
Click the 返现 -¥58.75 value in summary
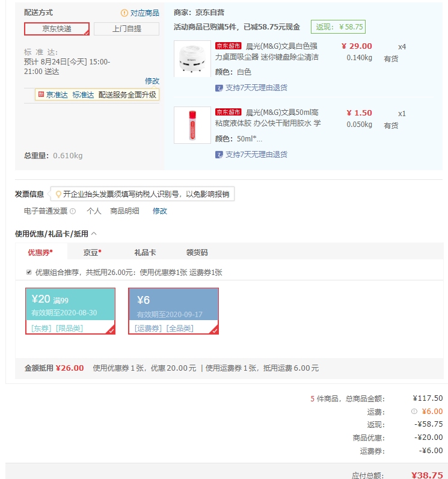[429, 424]
